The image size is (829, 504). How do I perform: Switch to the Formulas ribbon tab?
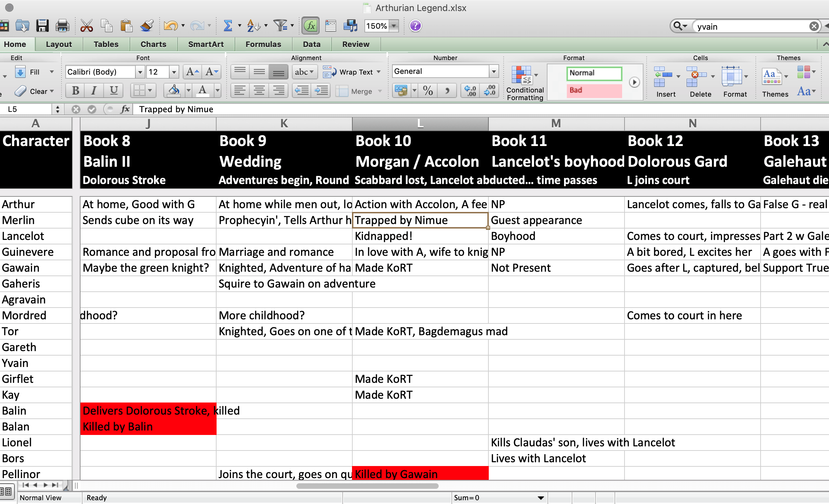[x=263, y=44]
